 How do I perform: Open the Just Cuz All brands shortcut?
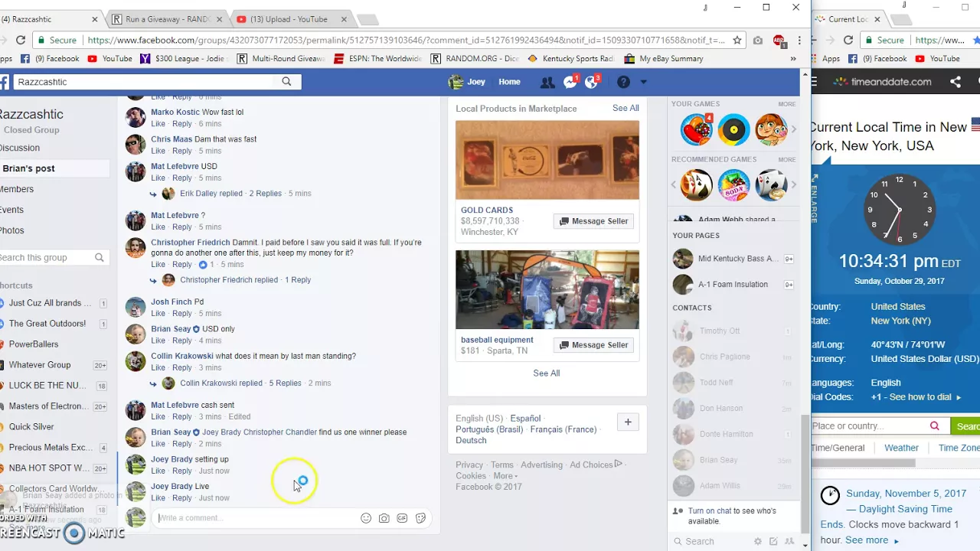(50, 303)
